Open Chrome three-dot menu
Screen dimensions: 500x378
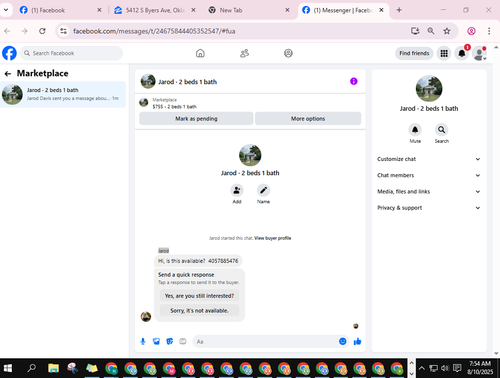point(489,31)
